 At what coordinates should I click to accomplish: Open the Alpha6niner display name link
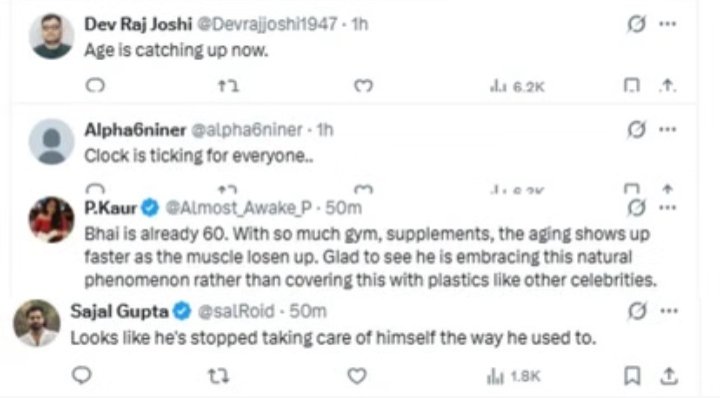pyautogui.click(x=135, y=130)
